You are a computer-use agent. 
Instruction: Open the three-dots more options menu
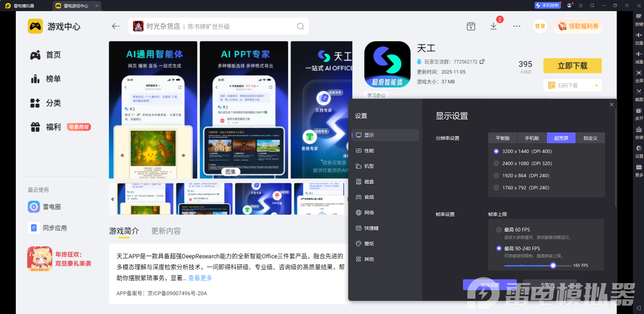click(x=517, y=26)
